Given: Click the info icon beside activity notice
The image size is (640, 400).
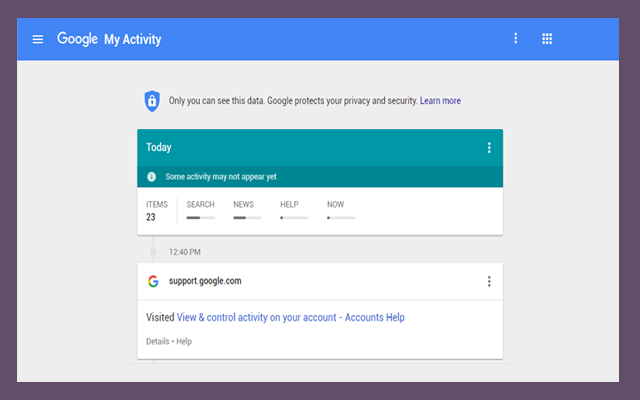Looking at the screenshot, I should click(x=152, y=176).
